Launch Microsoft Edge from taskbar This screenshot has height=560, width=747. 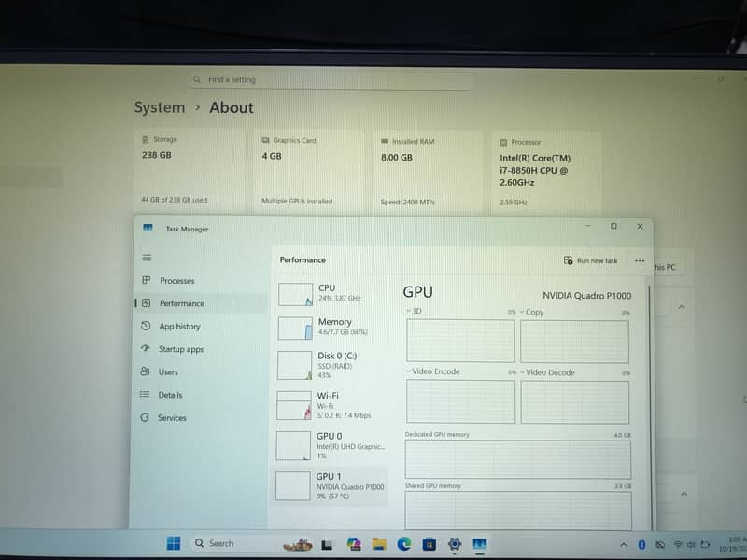coord(404,544)
